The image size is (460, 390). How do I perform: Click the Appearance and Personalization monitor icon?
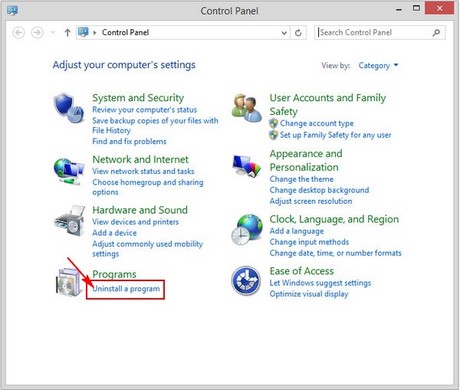247,165
